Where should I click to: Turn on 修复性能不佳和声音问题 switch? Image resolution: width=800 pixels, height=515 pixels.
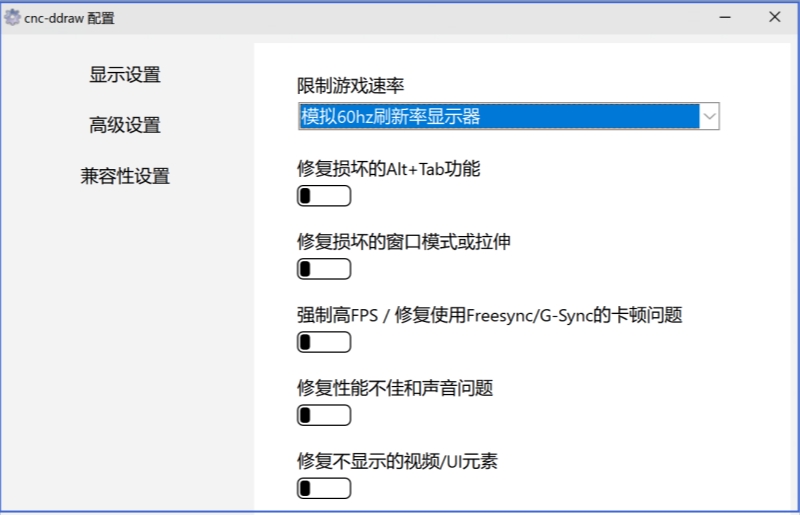click(x=324, y=415)
